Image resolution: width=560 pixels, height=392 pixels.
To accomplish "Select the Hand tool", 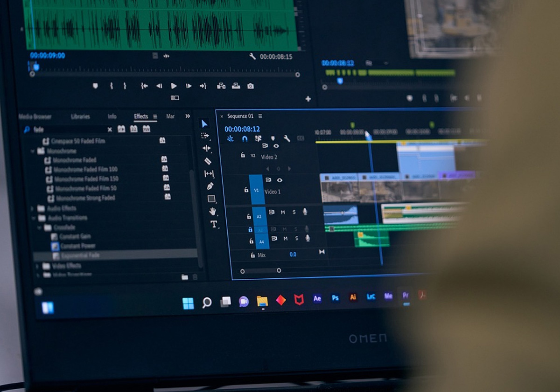I will [213, 211].
